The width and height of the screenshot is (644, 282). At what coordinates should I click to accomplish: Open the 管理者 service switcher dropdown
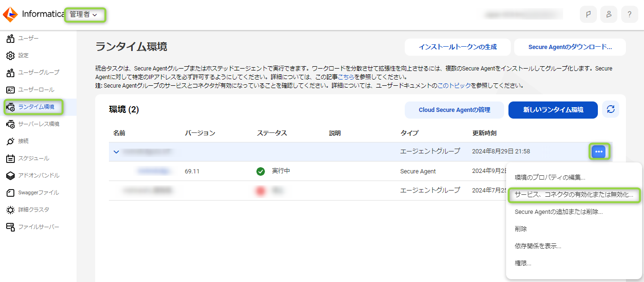click(85, 15)
